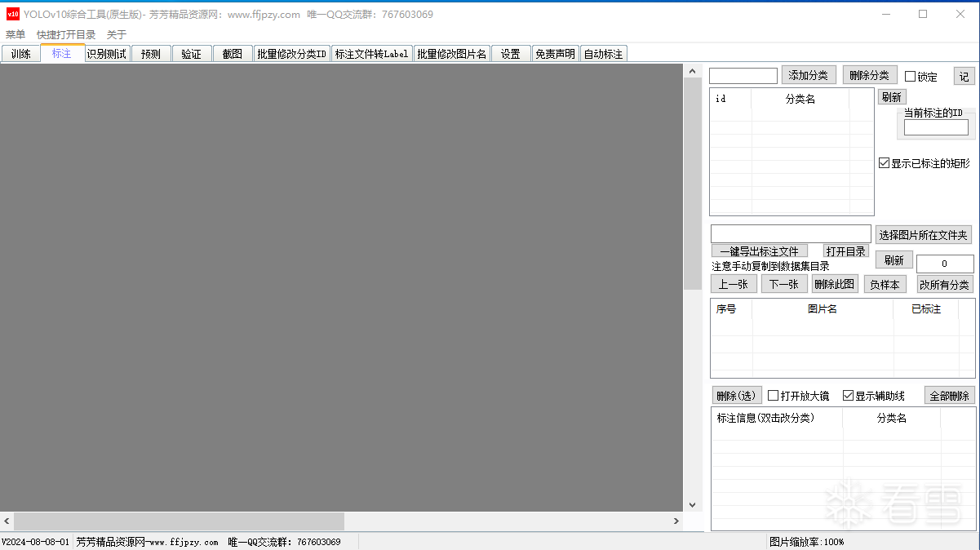Mark as 负样本
This screenshot has height=550, width=980.
[x=885, y=285]
